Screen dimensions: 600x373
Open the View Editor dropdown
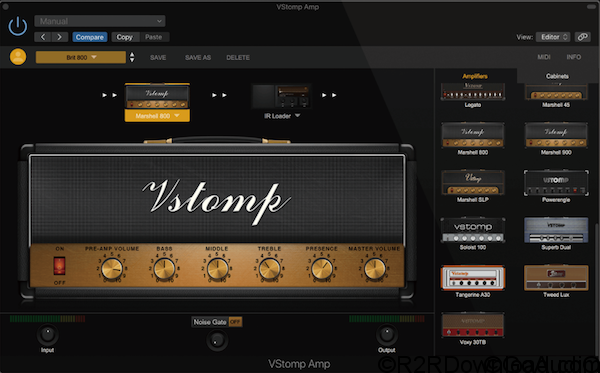(x=553, y=37)
